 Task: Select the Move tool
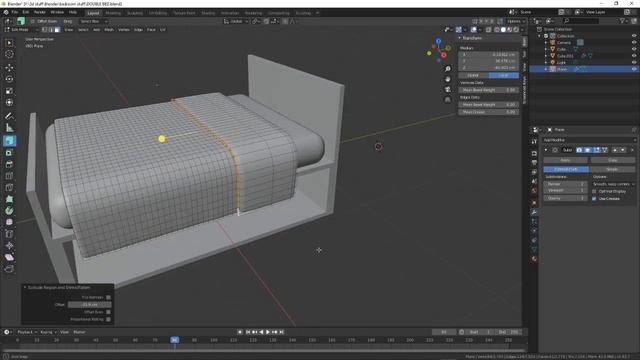pos(9,67)
